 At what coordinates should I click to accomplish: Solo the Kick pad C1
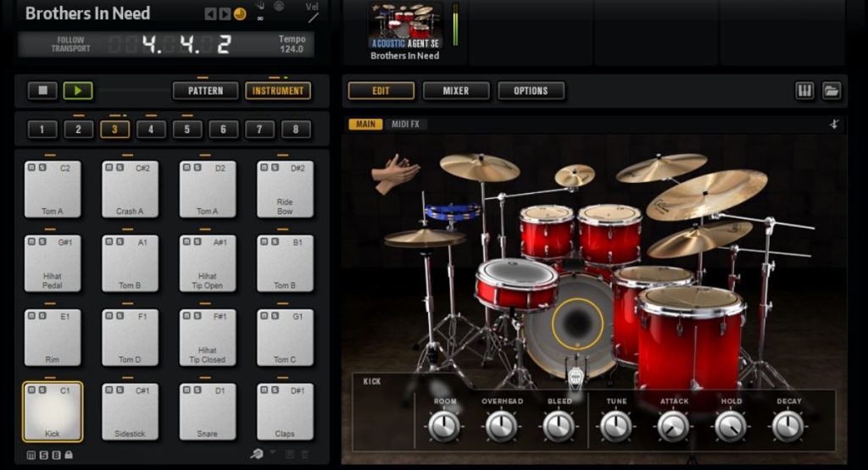pyautogui.click(x=42, y=390)
